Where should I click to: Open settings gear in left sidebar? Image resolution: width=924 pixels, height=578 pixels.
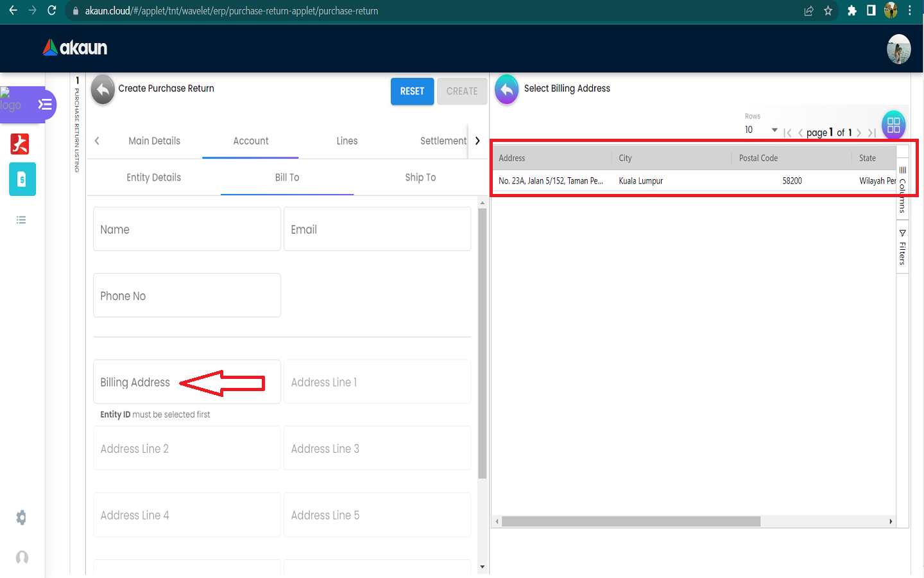tap(21, 518)
